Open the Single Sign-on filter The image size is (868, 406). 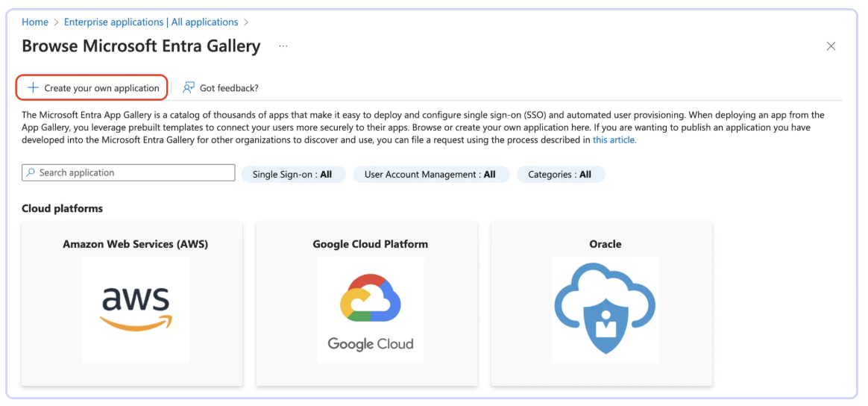[293, 175]
